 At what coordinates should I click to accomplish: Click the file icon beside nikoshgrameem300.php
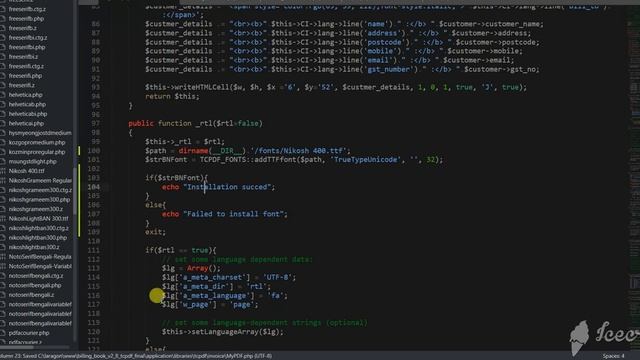tap(3, 200)
